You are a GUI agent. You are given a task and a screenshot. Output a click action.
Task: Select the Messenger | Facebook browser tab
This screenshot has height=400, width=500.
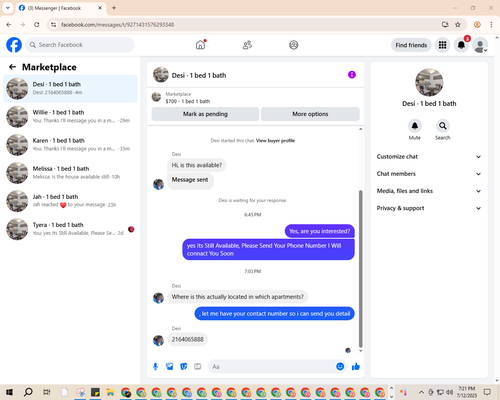point(61,8)
